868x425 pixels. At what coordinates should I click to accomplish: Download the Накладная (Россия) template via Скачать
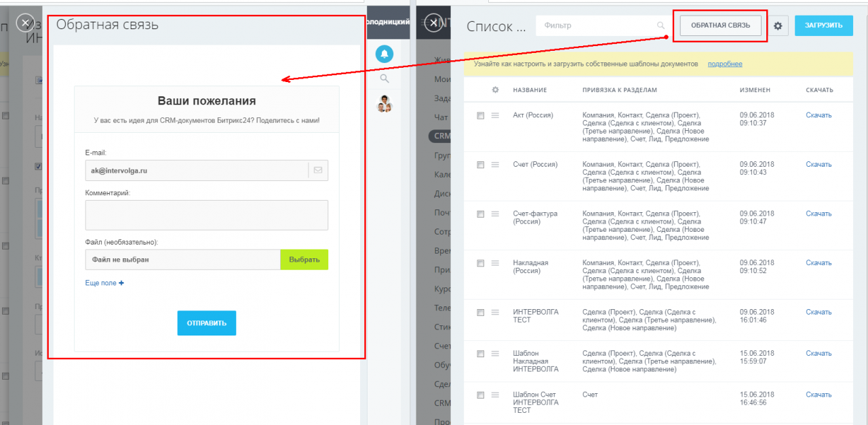pos(818,262)
